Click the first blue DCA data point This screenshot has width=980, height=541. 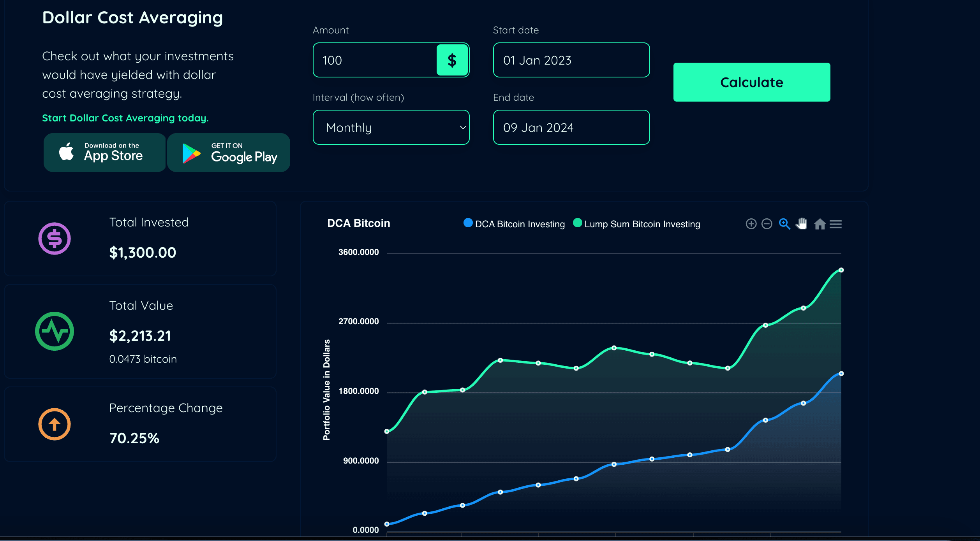(387, 524)
